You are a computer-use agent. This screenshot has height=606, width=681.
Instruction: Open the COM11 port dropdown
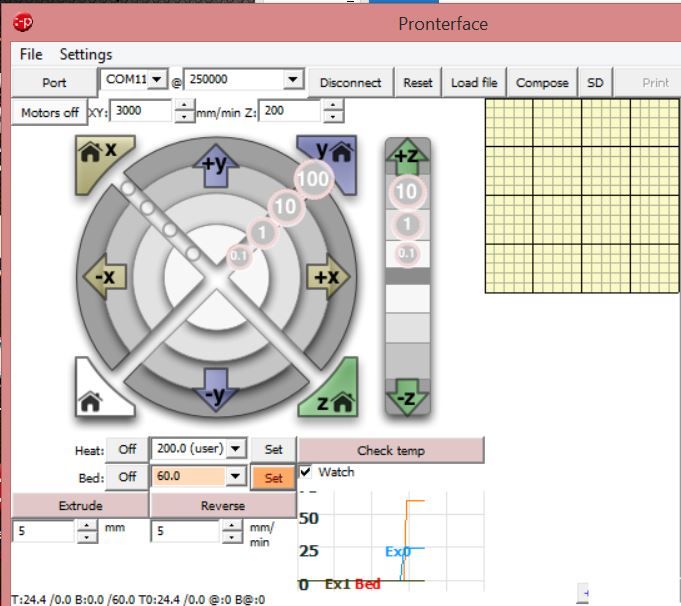pyautogui.click(x=157, y=79)
